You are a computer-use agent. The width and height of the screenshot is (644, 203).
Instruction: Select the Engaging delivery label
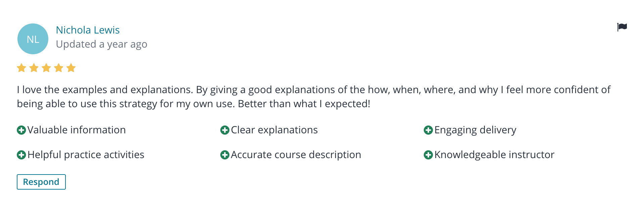(x=475, y=130)
